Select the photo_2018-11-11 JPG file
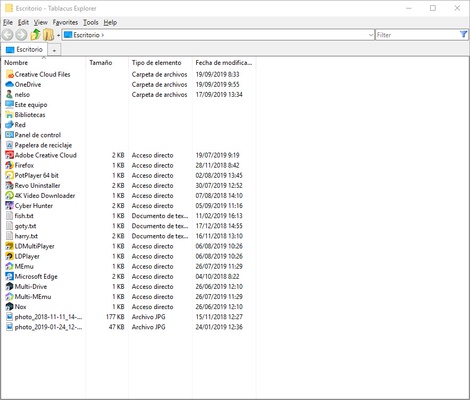470x400 pixels. coord(48,317)
